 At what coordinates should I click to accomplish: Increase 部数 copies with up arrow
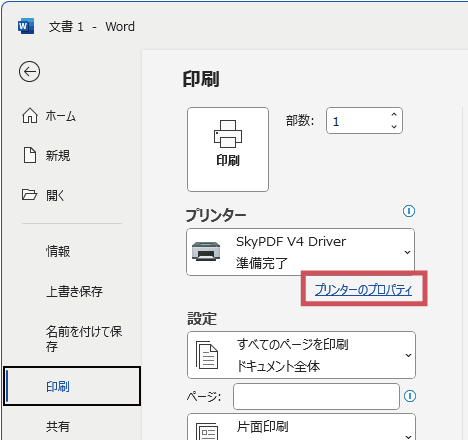click(x=394, y=115)
